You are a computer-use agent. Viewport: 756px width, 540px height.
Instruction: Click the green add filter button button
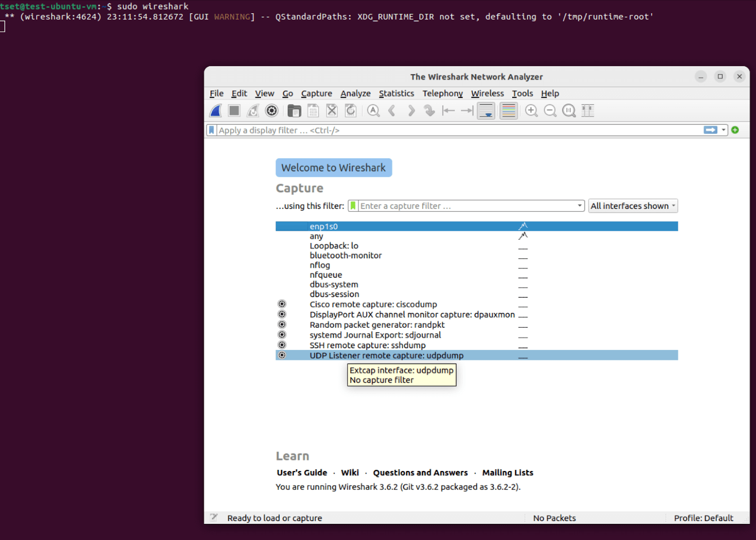(735, 130)
